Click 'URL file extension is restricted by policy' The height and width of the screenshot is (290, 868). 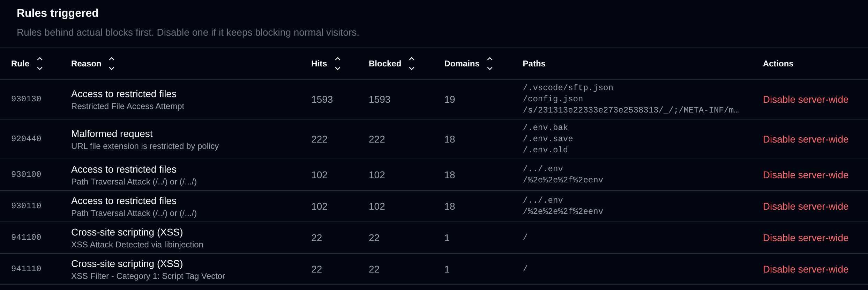[145, 146]
